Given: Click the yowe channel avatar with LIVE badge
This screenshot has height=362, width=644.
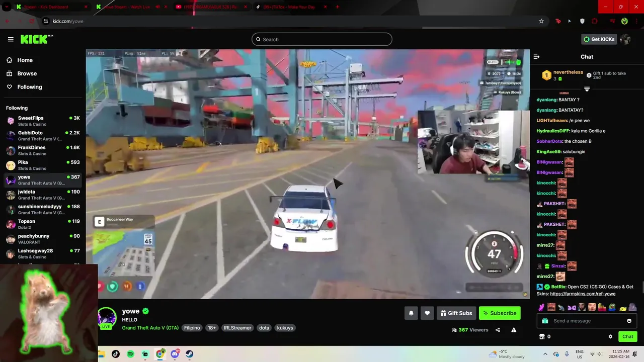Looking at the screenshot, I should tap(106, 318).
